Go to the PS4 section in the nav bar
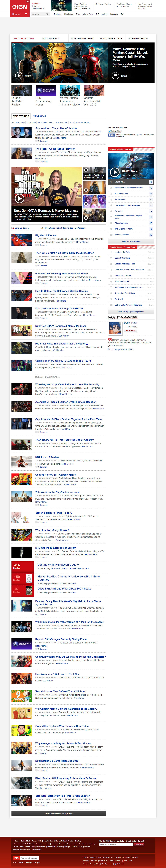 (78, 14)
